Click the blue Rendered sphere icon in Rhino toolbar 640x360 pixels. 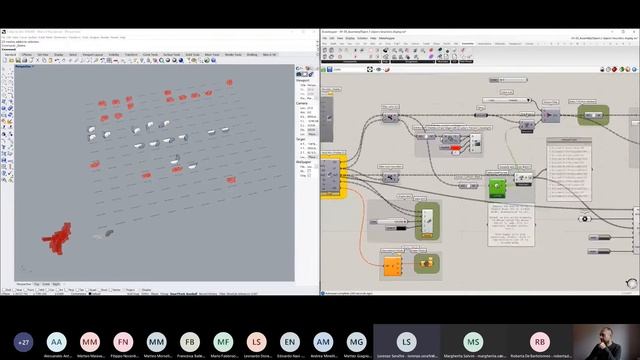181,60
